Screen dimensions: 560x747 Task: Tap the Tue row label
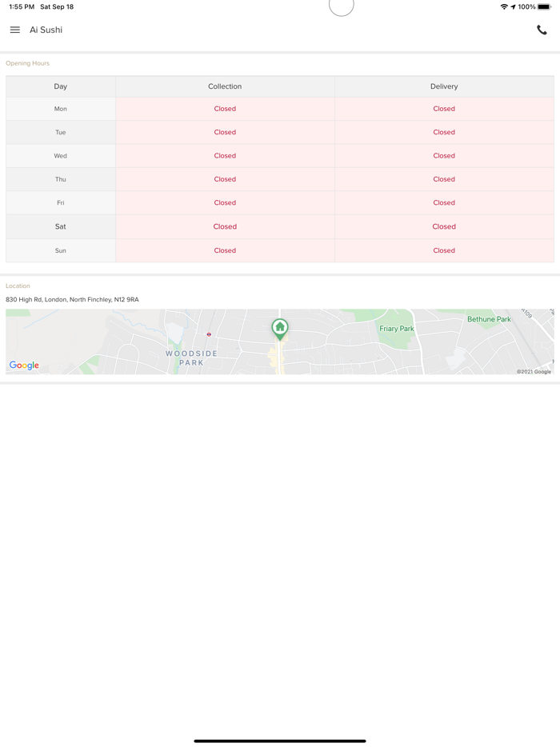coord(61,132)
